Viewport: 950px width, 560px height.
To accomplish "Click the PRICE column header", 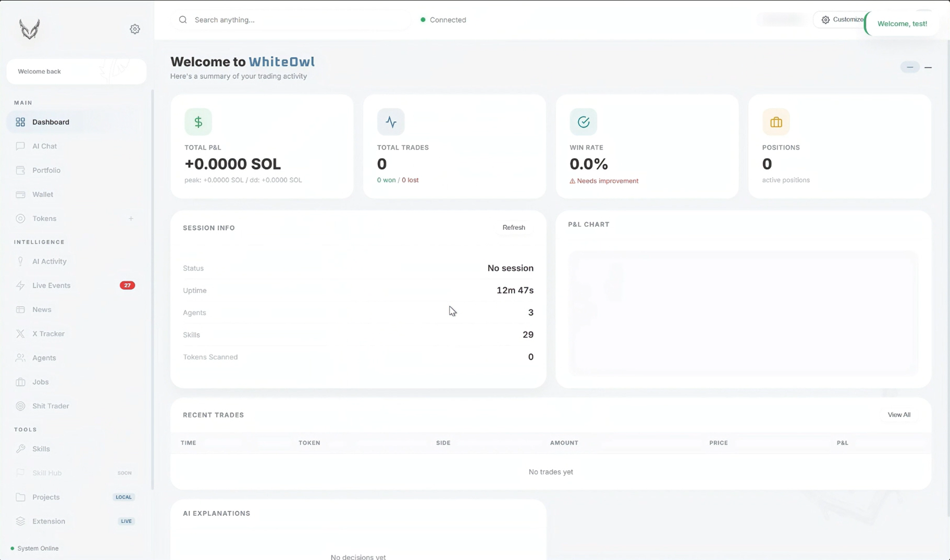I will [x=718, y=443].
